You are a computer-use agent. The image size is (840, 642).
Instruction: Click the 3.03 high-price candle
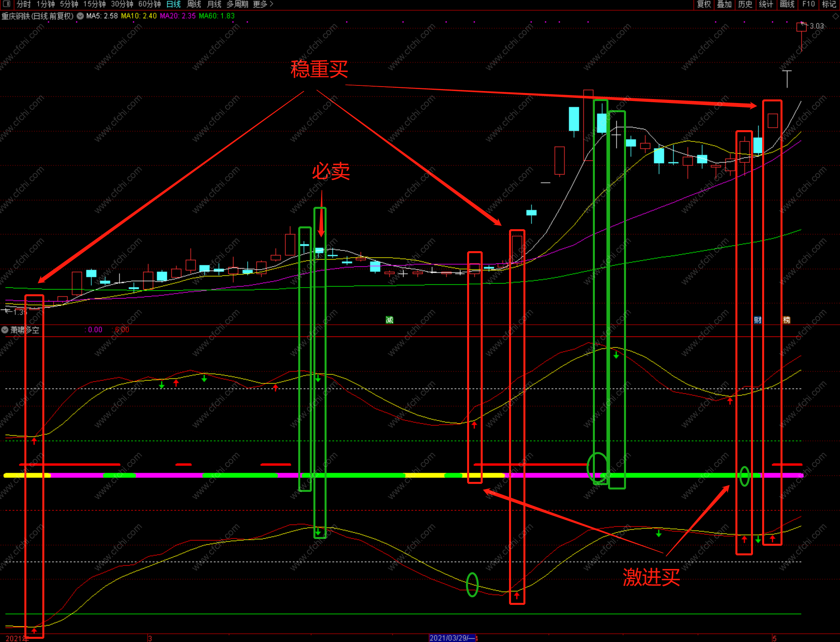tap(801, 27)
